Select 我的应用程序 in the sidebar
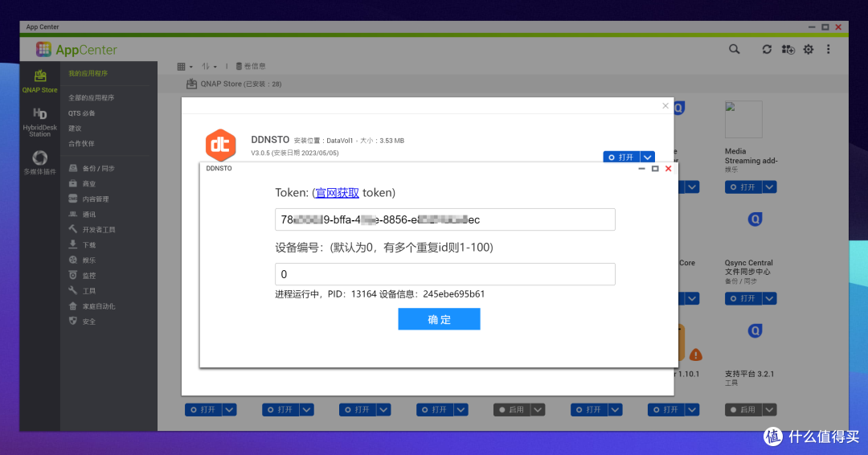 88,73
